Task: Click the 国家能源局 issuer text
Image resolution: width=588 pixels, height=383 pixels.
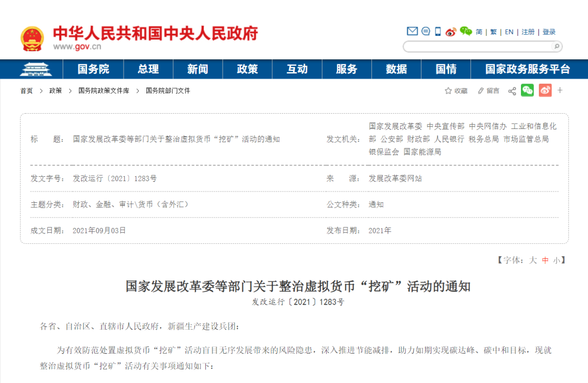Action: pyautogui.click(x=422, y=152)
